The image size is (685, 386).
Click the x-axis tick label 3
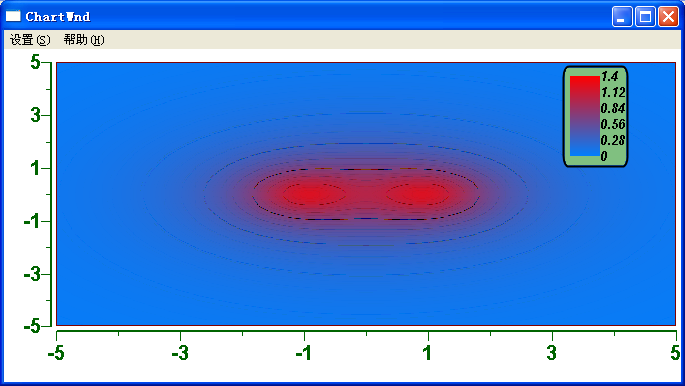pos(552,353)
